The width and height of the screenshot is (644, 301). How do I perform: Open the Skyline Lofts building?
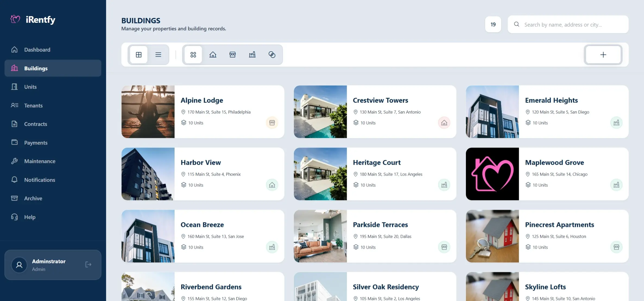point(547,287)
